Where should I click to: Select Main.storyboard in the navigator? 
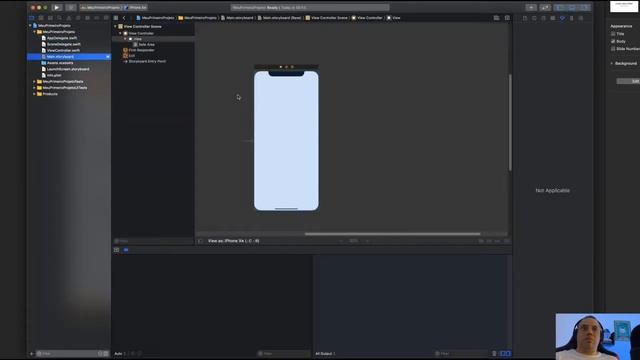(69, 57)
